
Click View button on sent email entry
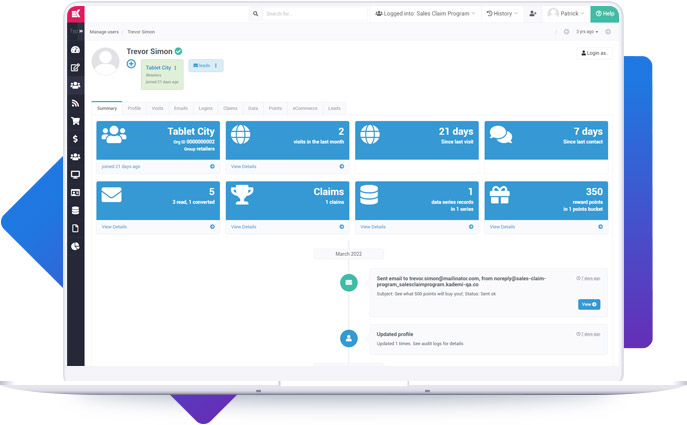[x=588, y=304]
